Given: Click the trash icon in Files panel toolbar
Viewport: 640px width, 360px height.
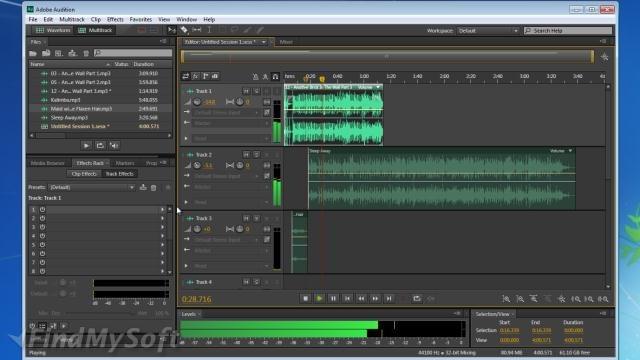Looking at the screenshot, I should point(86,53).
